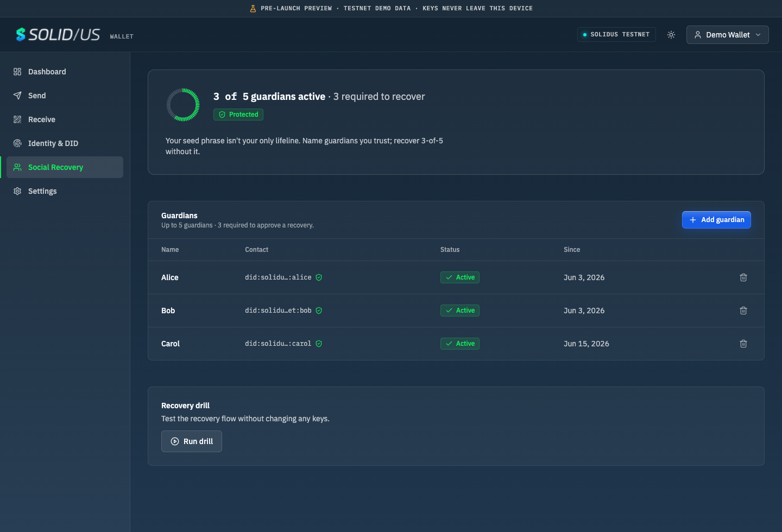Click contact did:solidu…et:bob

click(x=278, y=311)
